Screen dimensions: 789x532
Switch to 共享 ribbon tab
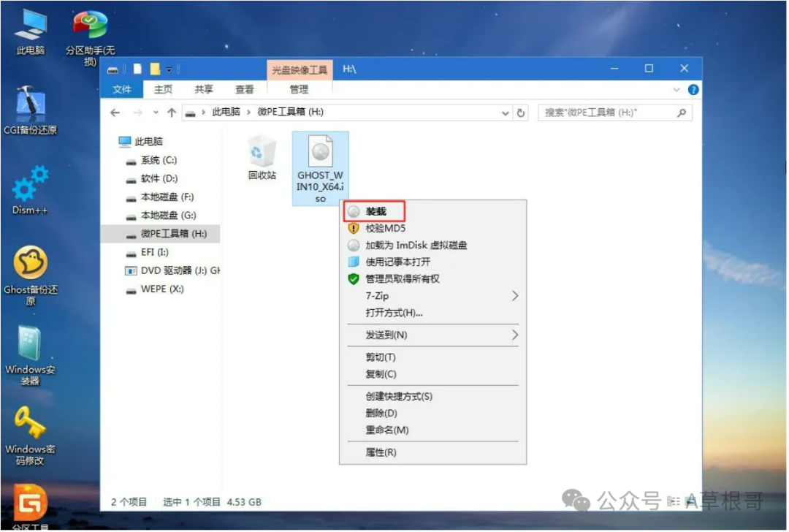(x=204, y=90)
